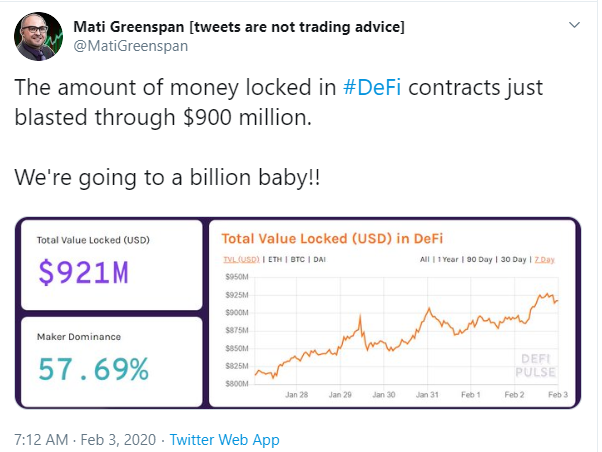
Task: Open the #DeFi hashtag
Action: click(372, 87)
